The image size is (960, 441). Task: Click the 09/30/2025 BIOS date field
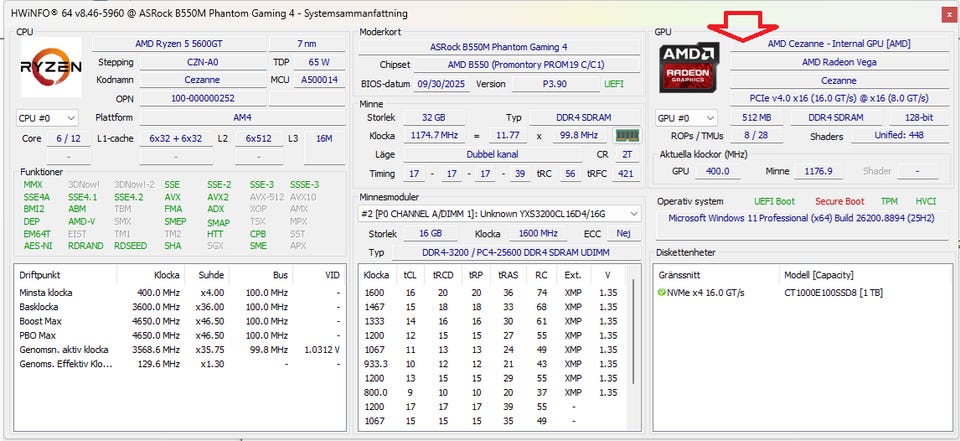click(441, 84)
